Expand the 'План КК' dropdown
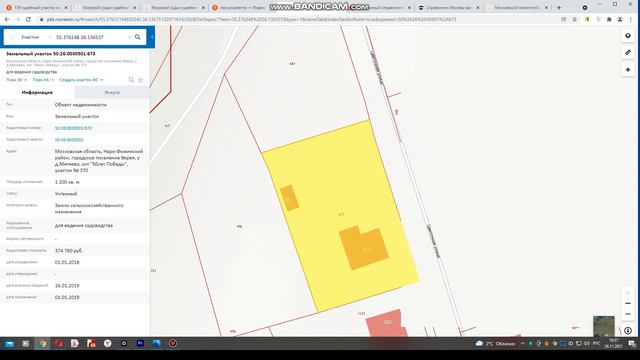The height and width of the screenshot is (360, 640). pyautogui.click(x=43, y=80)
